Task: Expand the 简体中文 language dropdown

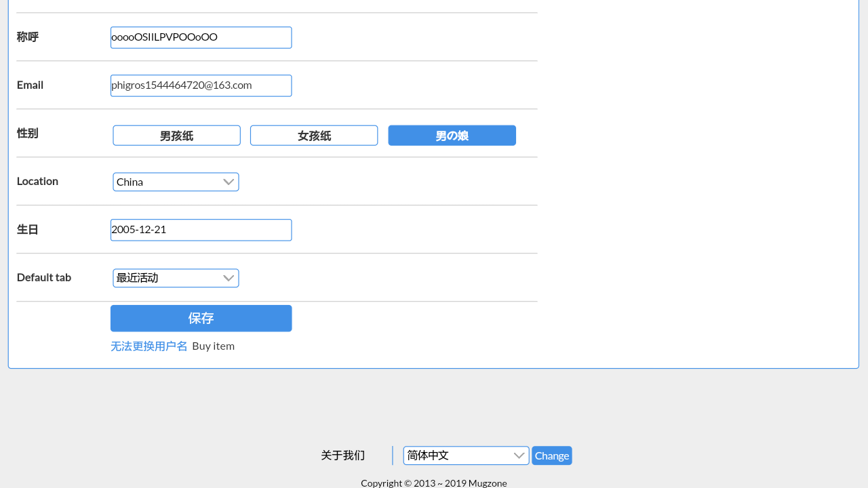Action: click(x=467, y=455)
